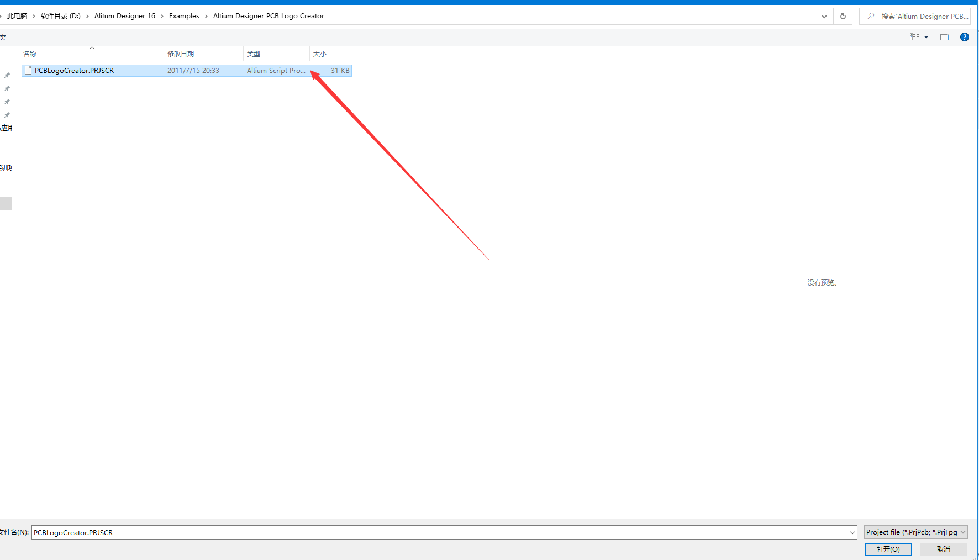The image size is (979, 560).
Task: Click the 打开(O) button
Action: click(x=888, y=550)
